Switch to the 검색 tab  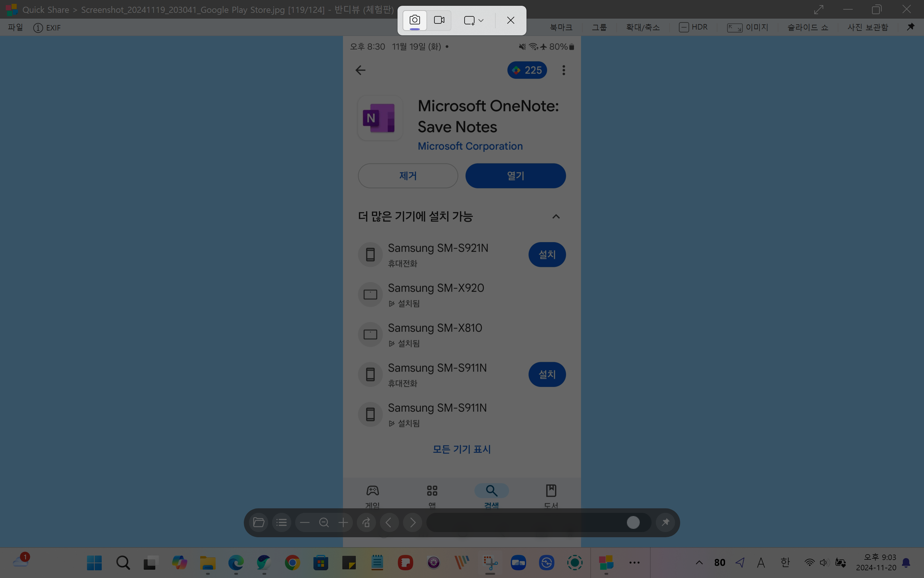492,495
